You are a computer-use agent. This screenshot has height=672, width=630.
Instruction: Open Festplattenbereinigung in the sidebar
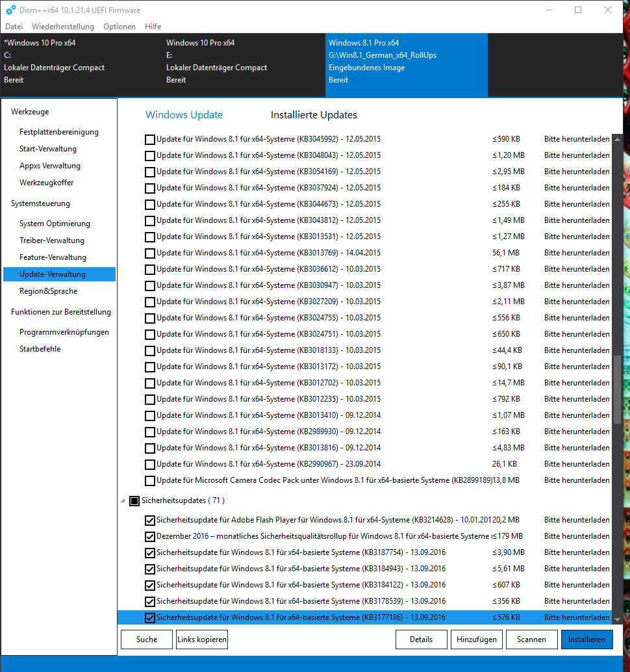59,132
